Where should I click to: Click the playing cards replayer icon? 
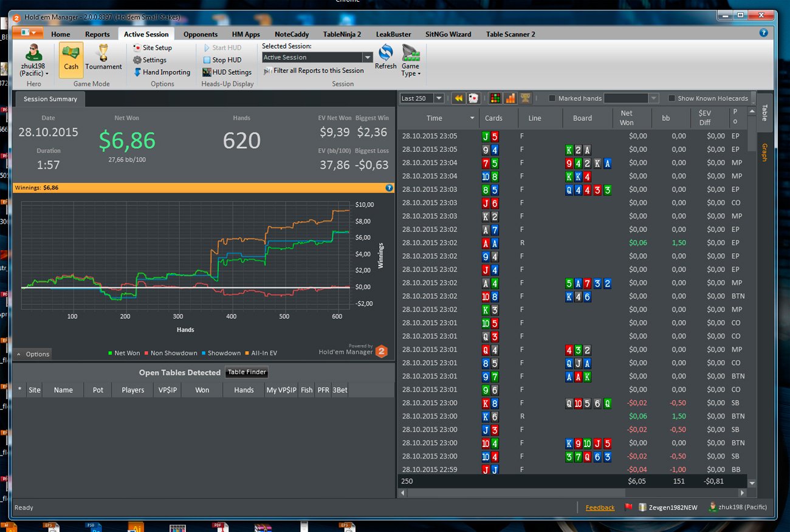(x=473, y=98)
